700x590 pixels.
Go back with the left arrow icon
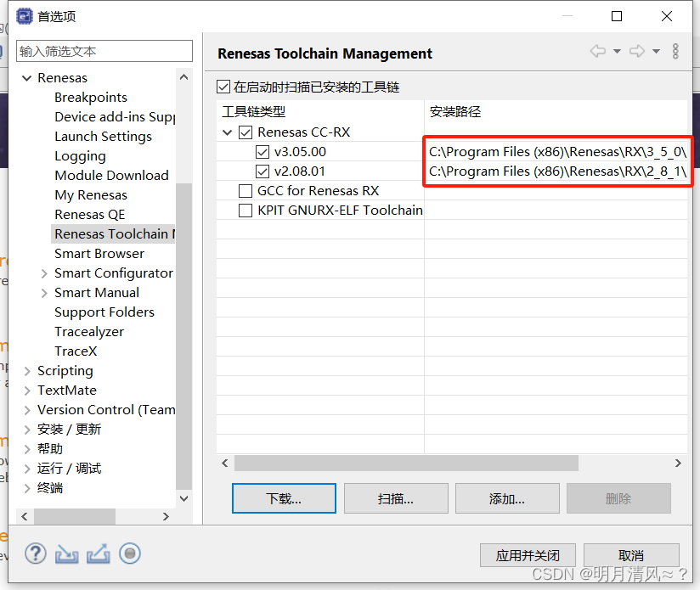pos(598,51)
